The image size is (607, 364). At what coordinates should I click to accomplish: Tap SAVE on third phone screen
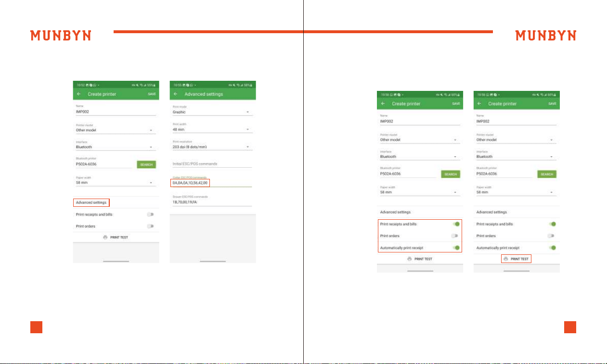pos(456,104)
